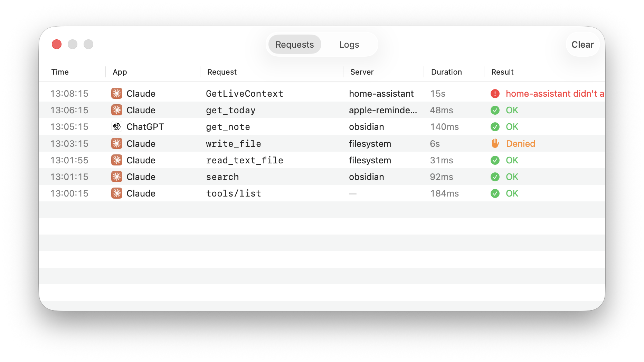Click the ChatGPT icon in the get_note row
This screenshot has width=644, height=362.
click(x=117, y=126)
